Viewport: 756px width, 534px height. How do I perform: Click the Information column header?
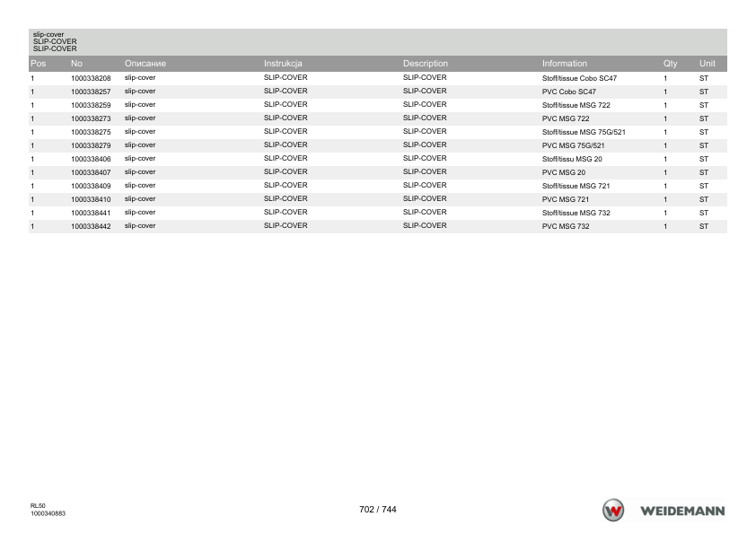(565, 63)
